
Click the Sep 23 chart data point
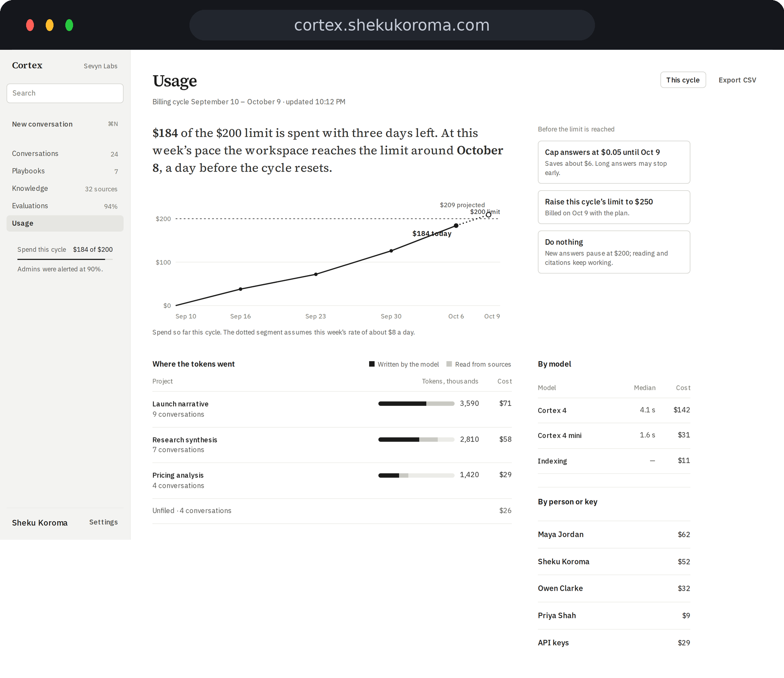(x=316, y=274)
